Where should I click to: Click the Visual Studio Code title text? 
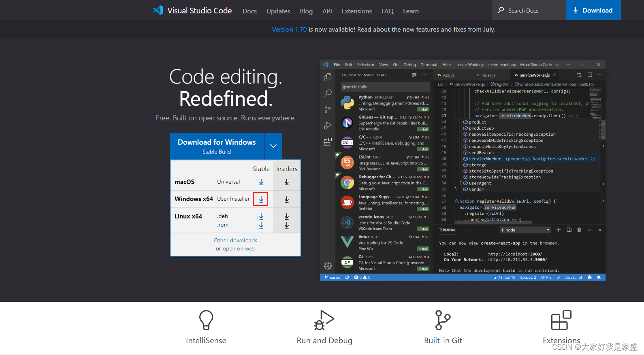point(200,11)
